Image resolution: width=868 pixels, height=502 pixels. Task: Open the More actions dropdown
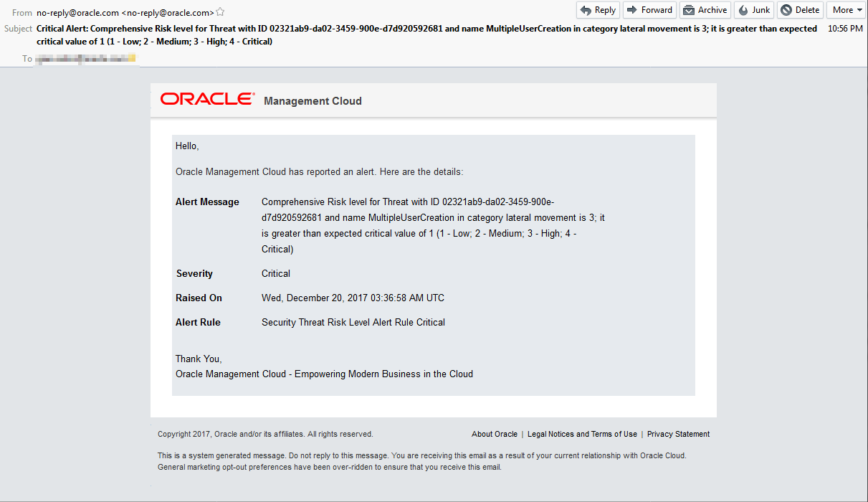846,10
